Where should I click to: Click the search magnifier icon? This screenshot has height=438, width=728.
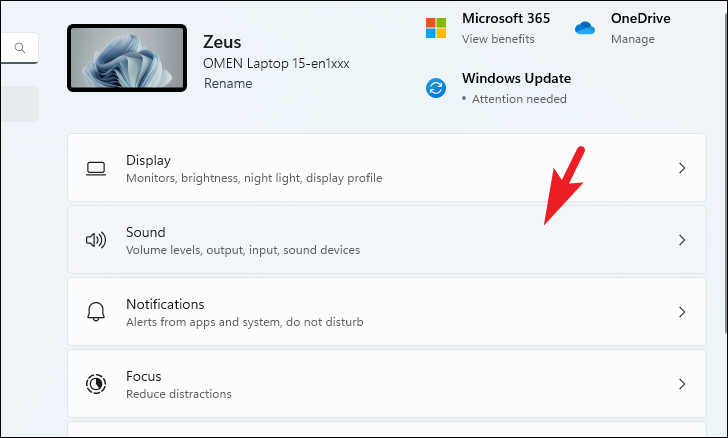(20, 47)
